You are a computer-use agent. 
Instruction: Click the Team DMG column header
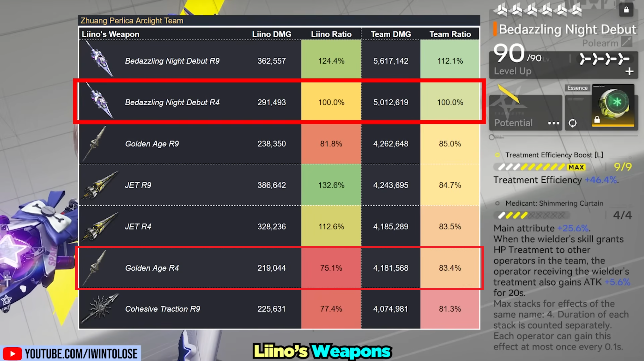click(391, 34)
